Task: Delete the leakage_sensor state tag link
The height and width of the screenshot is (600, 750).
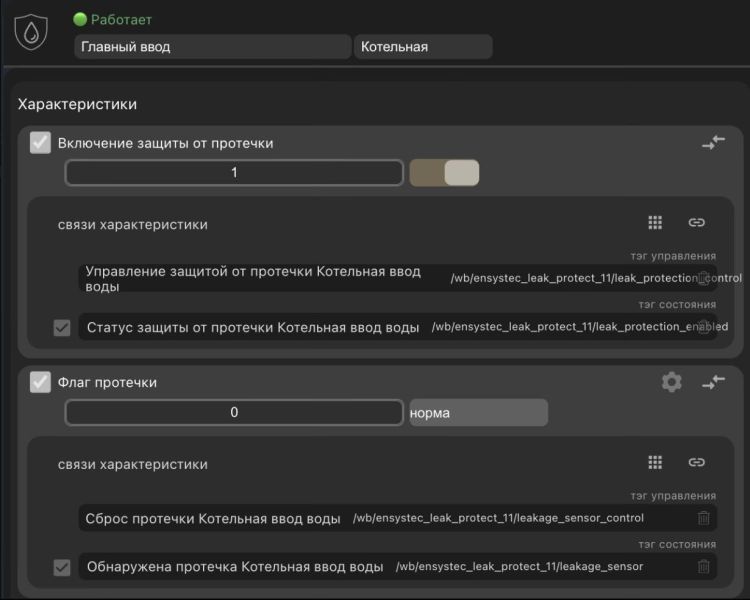Action: click(x=703, y=567)
